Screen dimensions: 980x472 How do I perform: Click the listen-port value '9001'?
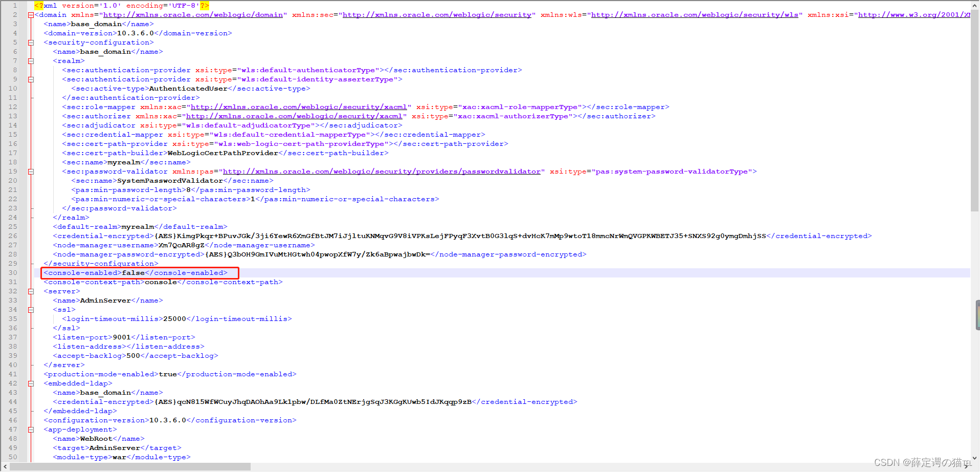[x=122, y=337]
